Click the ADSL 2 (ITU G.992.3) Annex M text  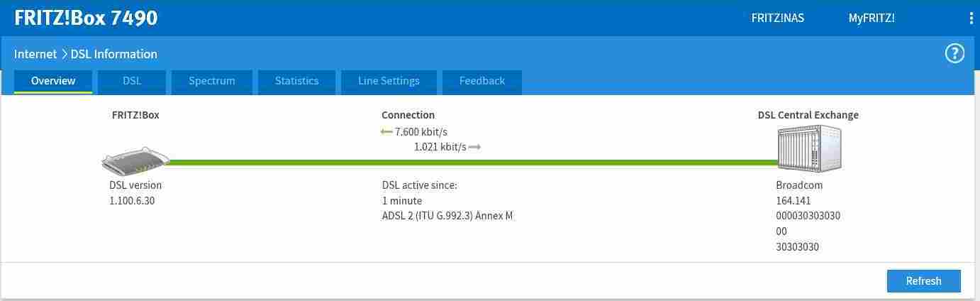(x=447, y=216)
